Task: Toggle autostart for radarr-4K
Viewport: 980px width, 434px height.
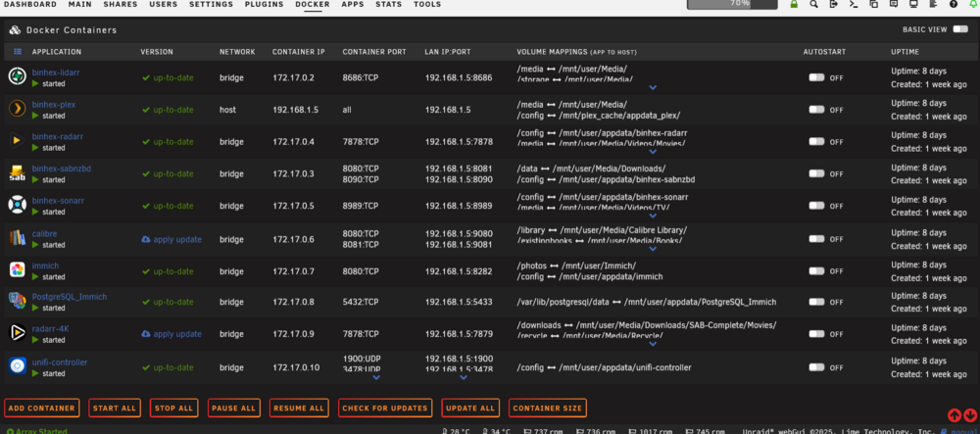Action: pos(816,333)
